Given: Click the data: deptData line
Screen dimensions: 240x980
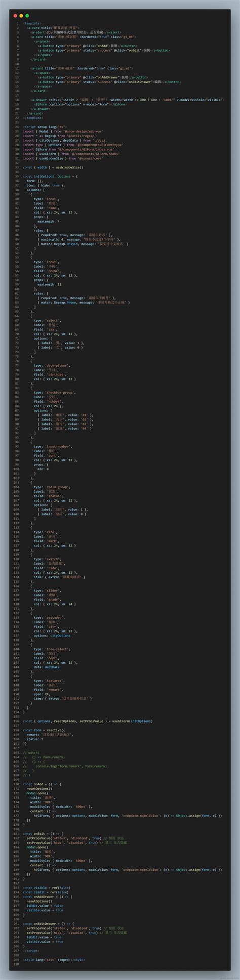Looking at the screenshot, I should (x=47, y=666).
